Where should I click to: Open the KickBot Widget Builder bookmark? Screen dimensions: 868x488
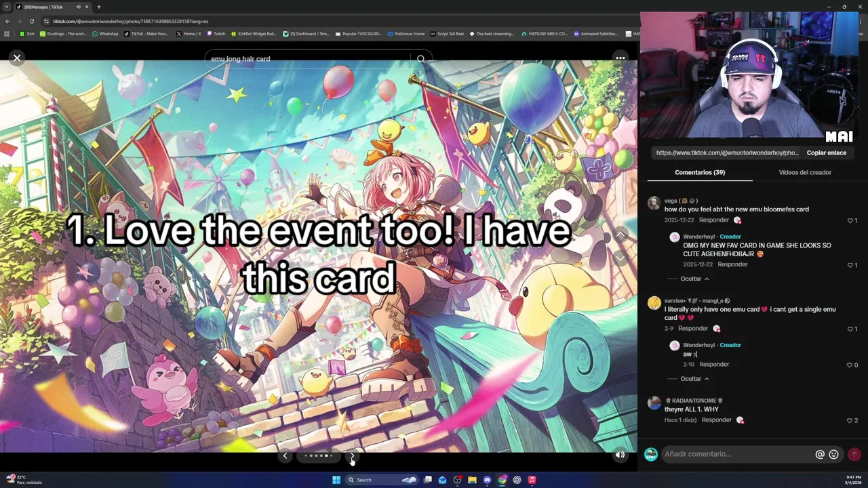pyautogui.click(x=254, y=33)
